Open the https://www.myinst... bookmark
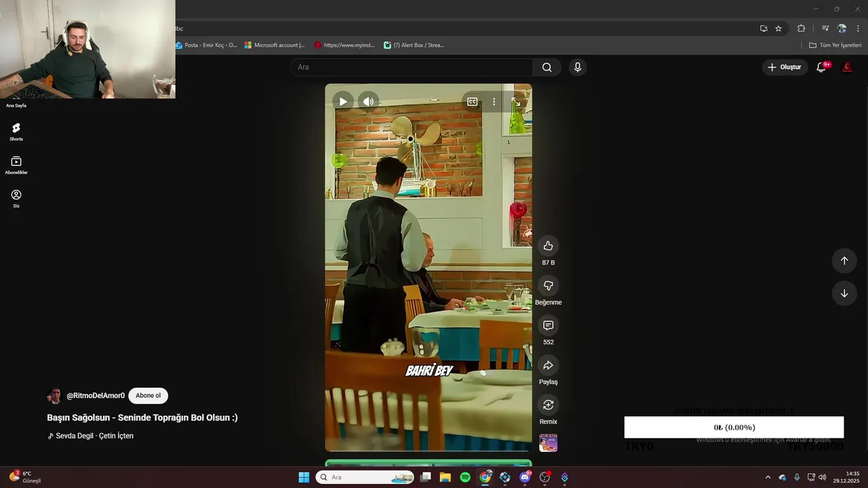 344,45
